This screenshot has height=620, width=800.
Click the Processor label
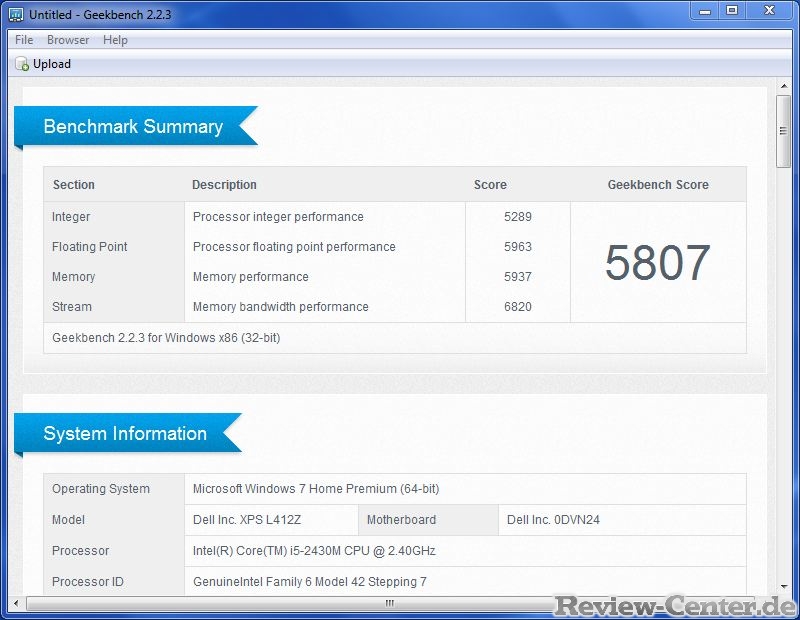pyautogui.click(x=81, y=551)
